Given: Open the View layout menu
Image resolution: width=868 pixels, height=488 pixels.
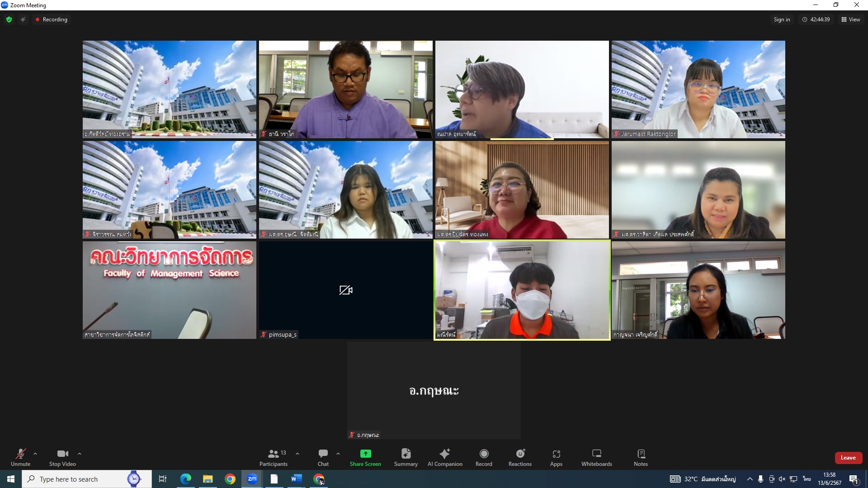Looking at the screenshot, I should [850, 19].
